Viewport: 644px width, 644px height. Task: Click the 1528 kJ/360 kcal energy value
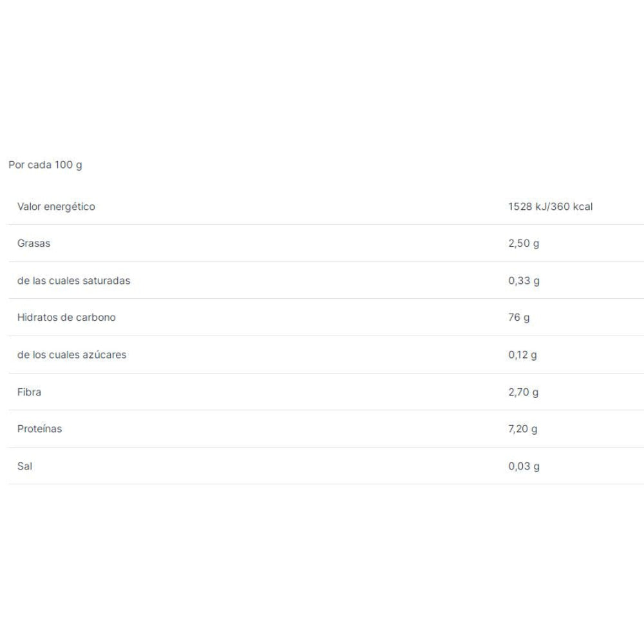[x=550, y=207]
